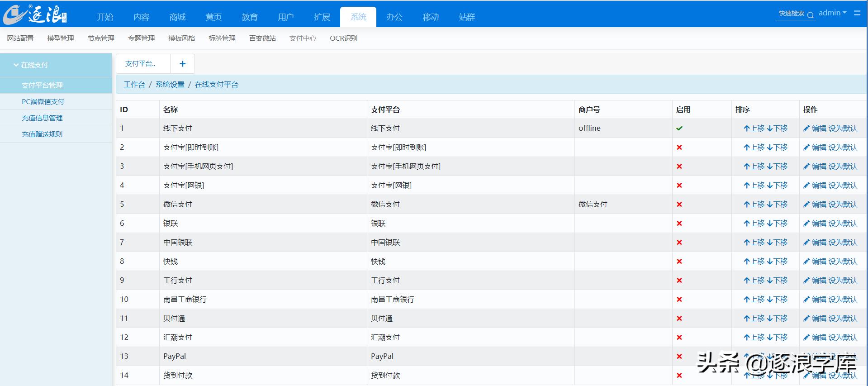Open the 用户 top menu
Image resolution: width=868 pixels, height=386 pixels.
(x=286, y=17)
